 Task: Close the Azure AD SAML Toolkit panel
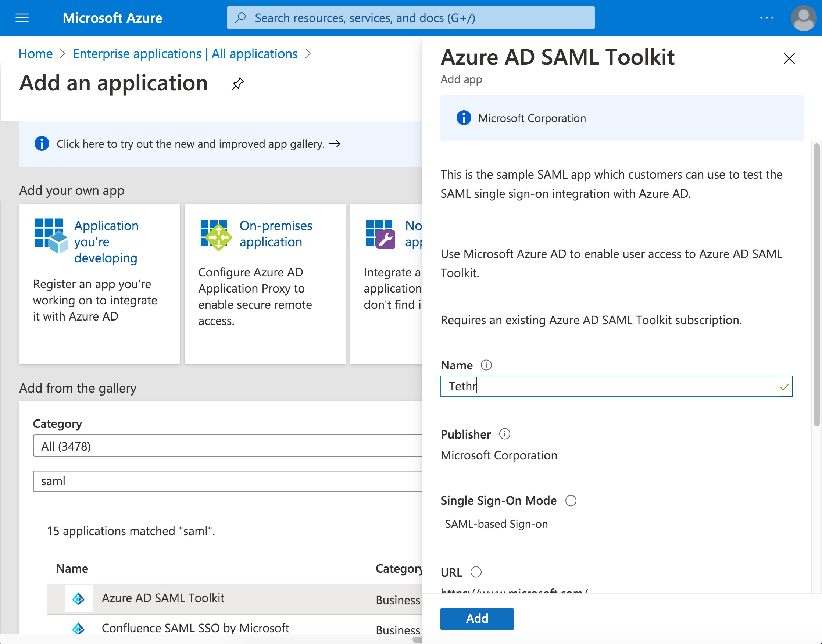(789, 58)
